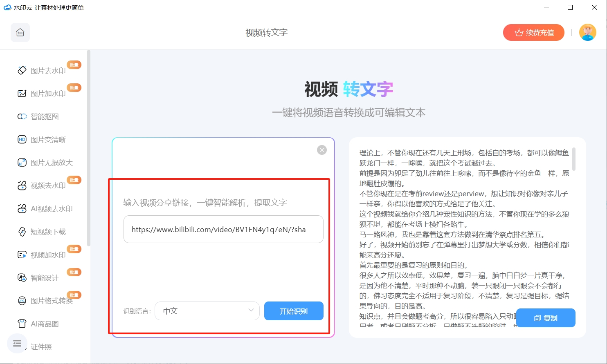Open the 图片去水印 tool icon

tap(22, 71)
